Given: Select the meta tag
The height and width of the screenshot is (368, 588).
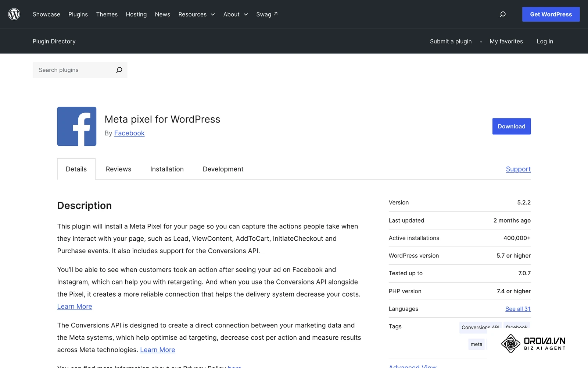Looking at the screenshot, I should pos(476,344).
